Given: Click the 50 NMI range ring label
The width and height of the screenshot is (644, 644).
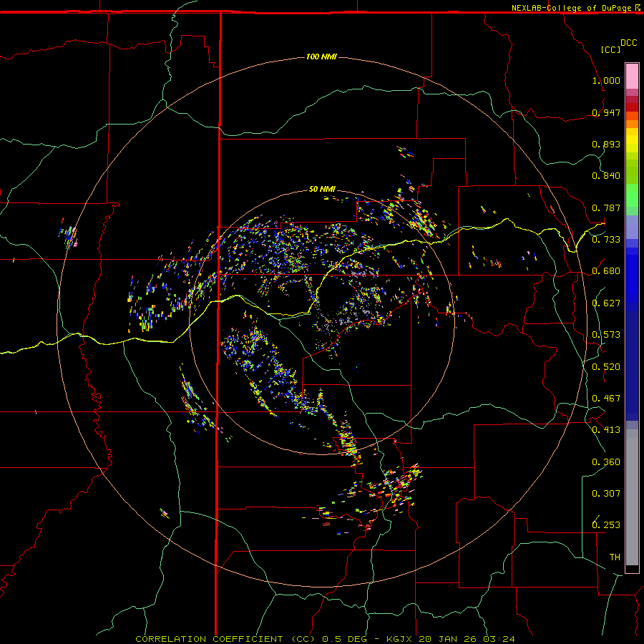Looking at the screenshot, I should coord(322,189).
